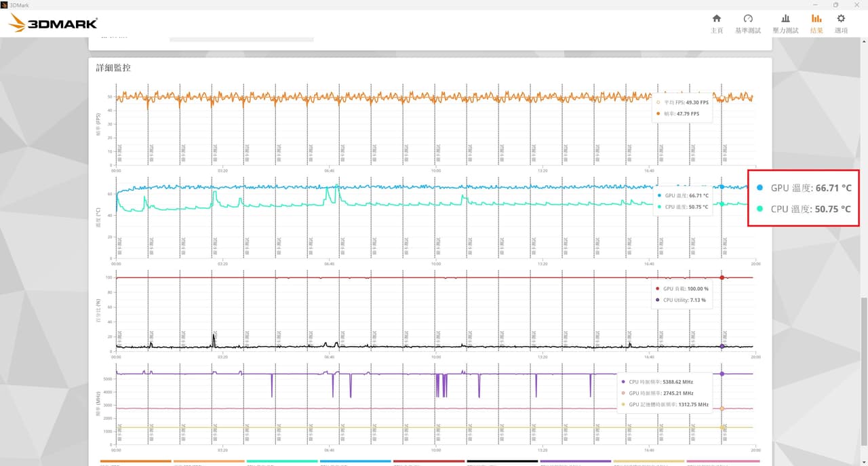
Task: Toggle the teal CPU temperature legend bar
Action: 282,461
